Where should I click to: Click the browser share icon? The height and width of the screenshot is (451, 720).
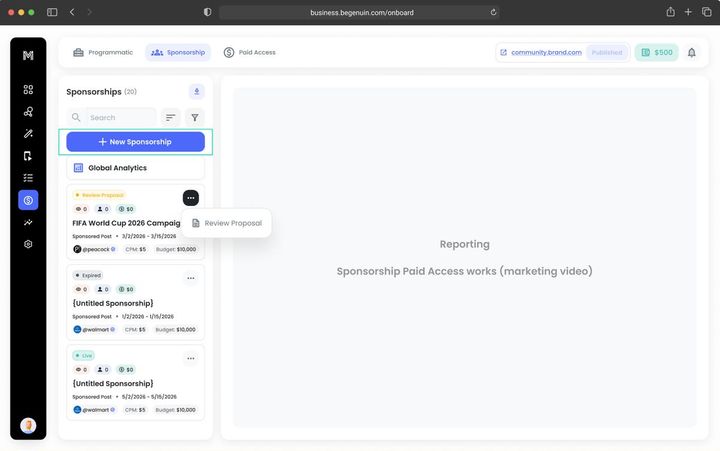pyautogui.click(x=670, y=12)
